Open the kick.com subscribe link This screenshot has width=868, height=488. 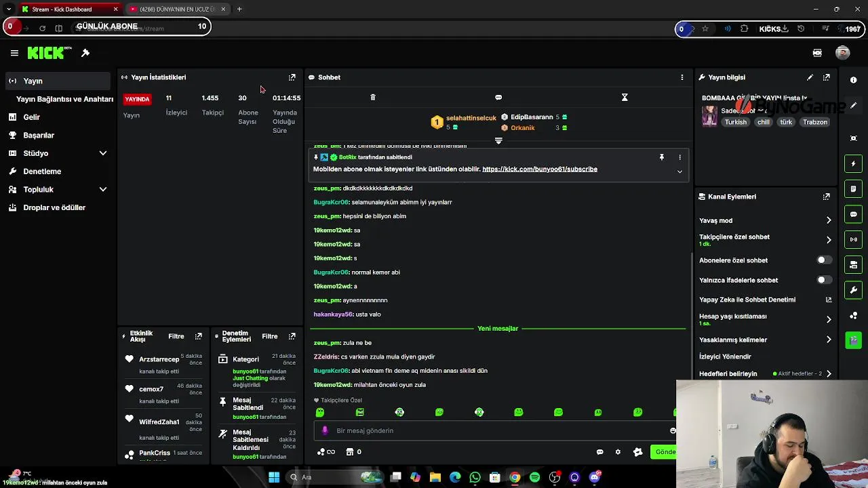[540, 169]
